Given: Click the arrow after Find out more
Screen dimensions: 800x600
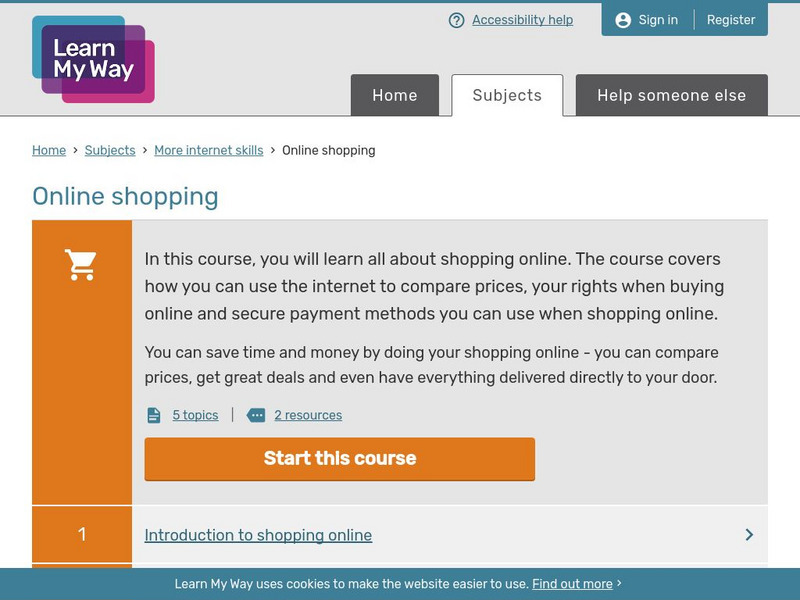Looking at the screenshot, I should click(620, 584).
